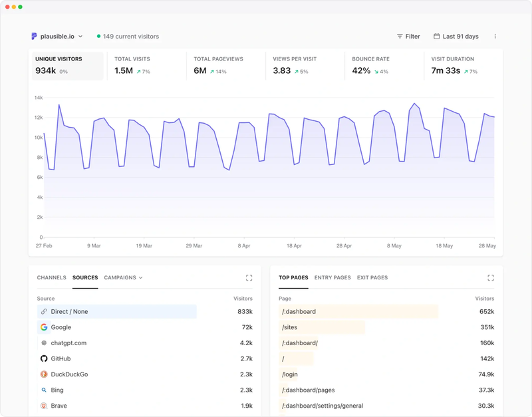Screen dimensions: 532x417
Task: Filter by the /:dashboard/settings/general page
Action: coord(323,406)
